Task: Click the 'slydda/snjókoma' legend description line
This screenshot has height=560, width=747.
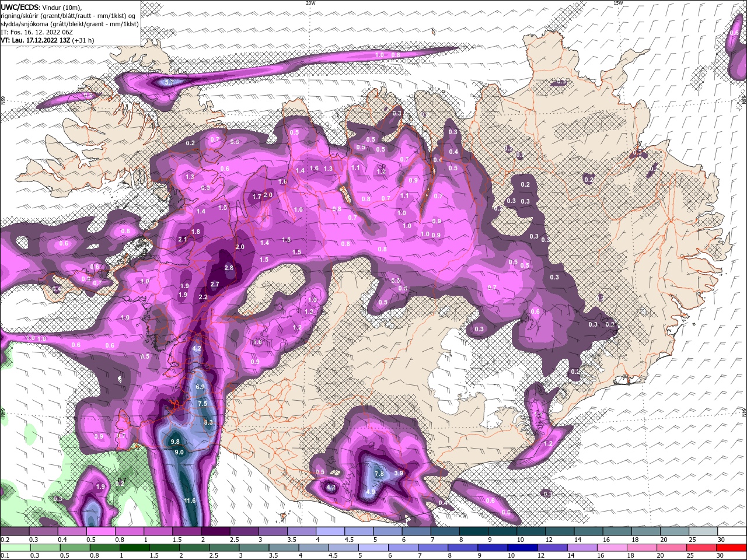Action: coord(69,24)
